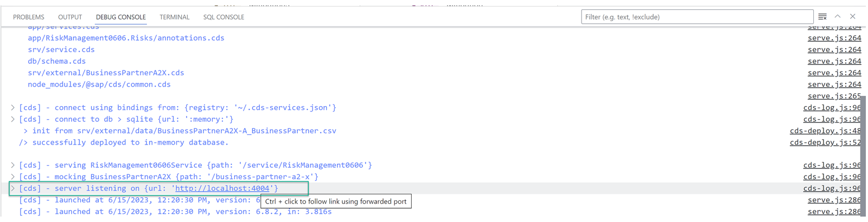The height and width of the screenshot is (222, 868).
Task: Open cds-deploy.js:48 source link
Action: click(825, 131)
